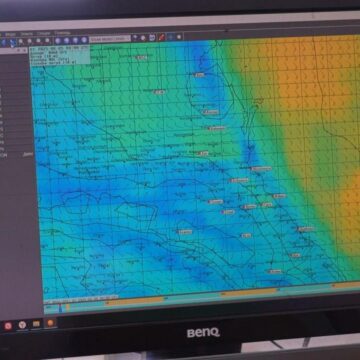
Task: Click the dark blue icon right of red pencil
Action: (171, 37)
